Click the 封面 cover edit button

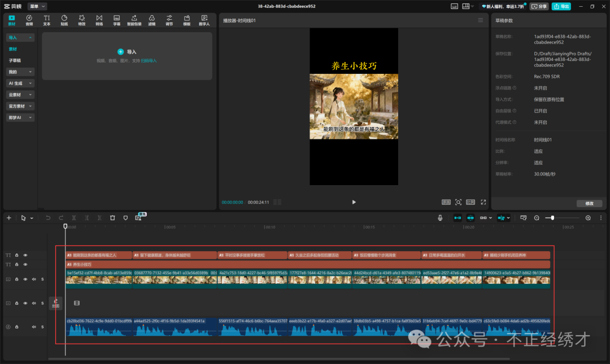55,304
